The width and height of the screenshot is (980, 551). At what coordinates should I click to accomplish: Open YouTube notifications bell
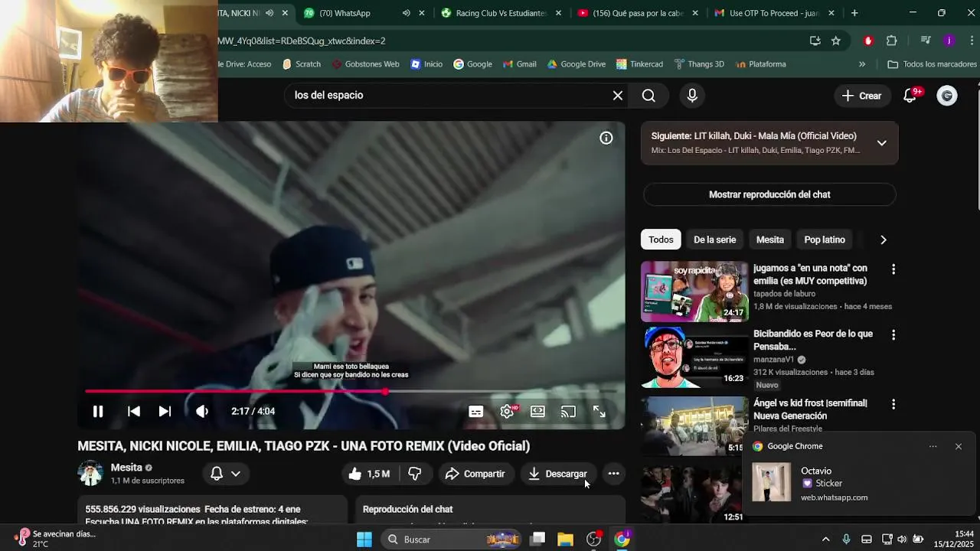point(910,96)
